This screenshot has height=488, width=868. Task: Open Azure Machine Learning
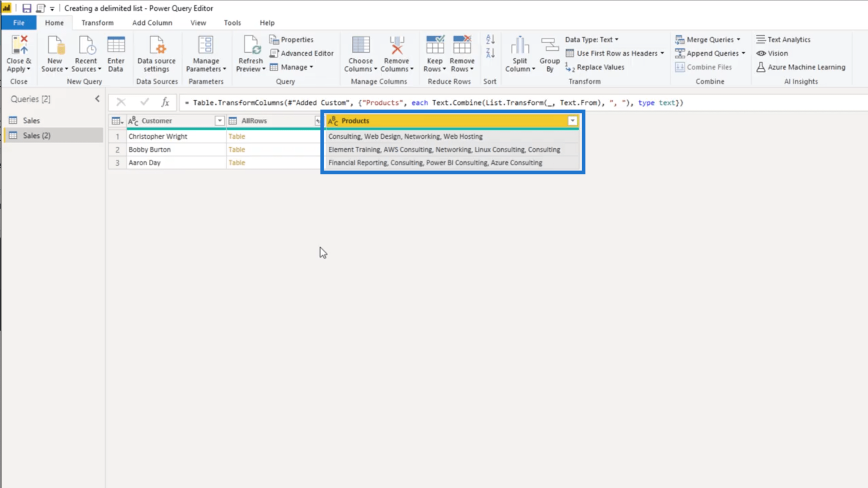click(801, 67)
